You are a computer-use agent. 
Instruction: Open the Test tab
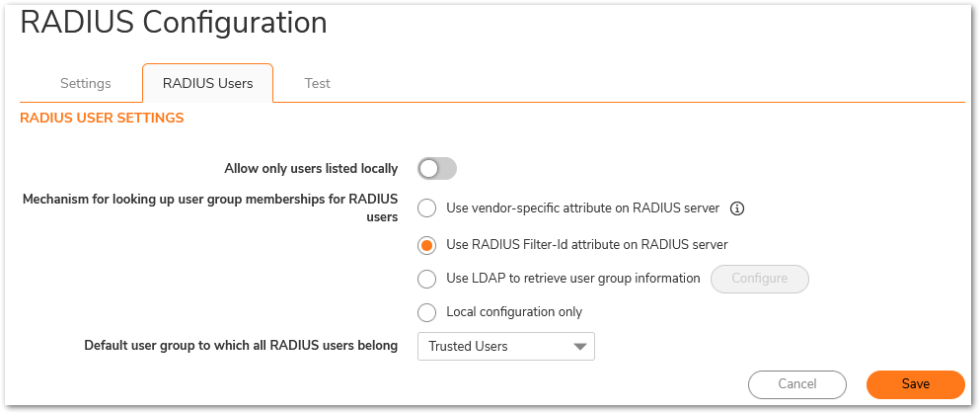(318, 83)
